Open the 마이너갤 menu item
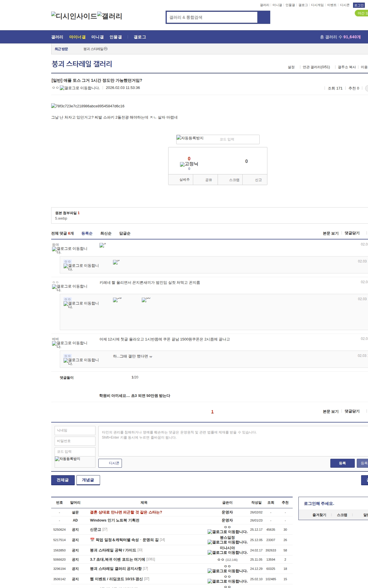This screenshot has height=588, width=368. [x=77, y=37]
